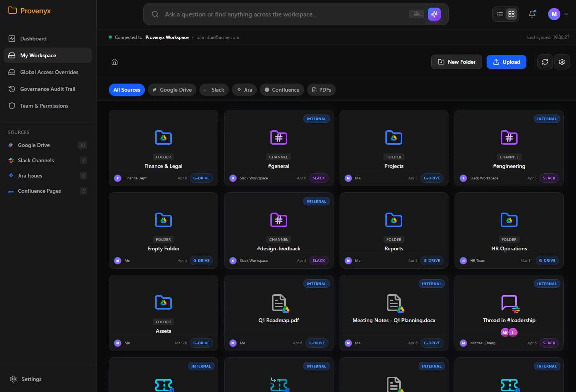The image size is (576, 392).
Task: Open the AI sparkle assistant button
Action: 434,14
